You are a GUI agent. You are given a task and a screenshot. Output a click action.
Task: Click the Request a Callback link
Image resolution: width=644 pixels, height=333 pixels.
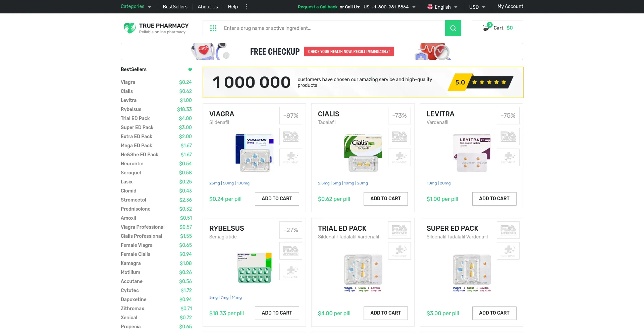point(318,7)
